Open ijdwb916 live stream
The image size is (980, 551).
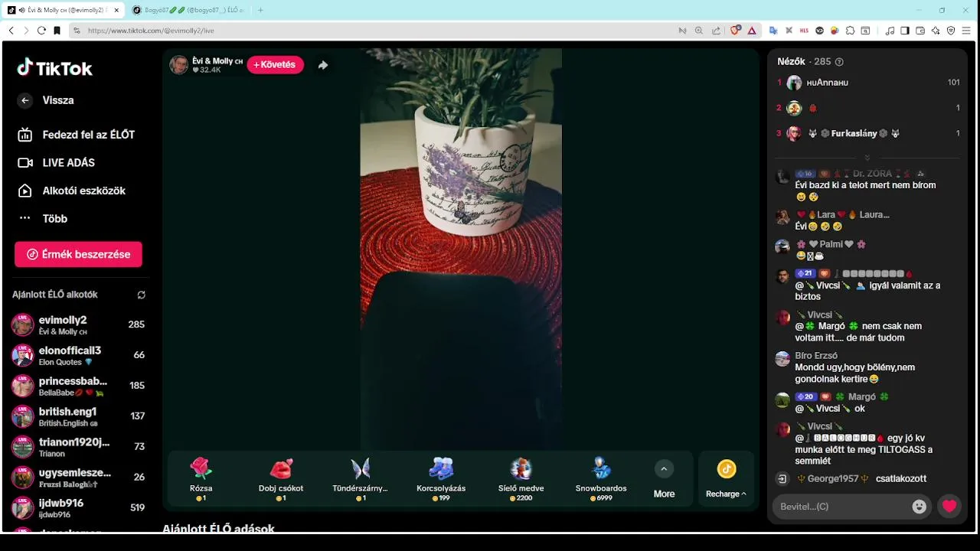pyautogui.click(x=78, y=508)
